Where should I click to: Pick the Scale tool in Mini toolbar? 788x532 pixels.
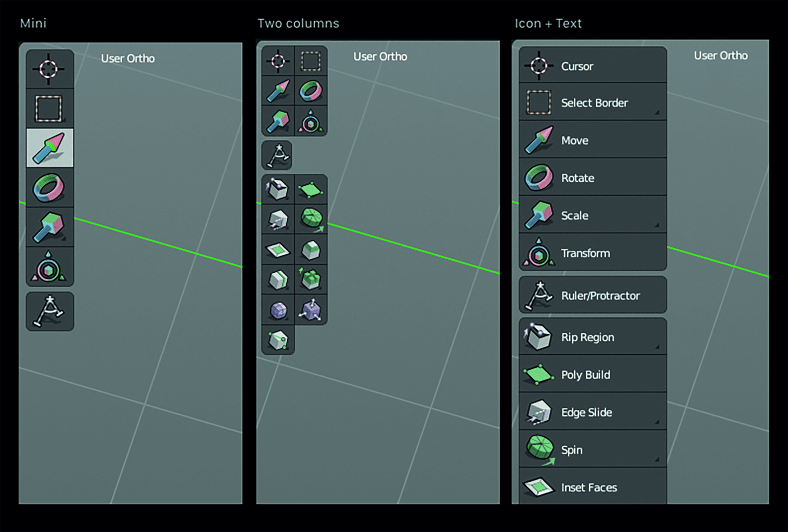(49, 227)
